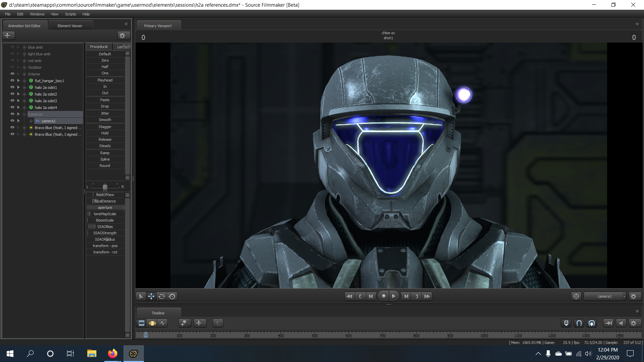The image size is (644, 362).
Task: Click the ripple edit arrow icon
Action: tap(608, 323)
